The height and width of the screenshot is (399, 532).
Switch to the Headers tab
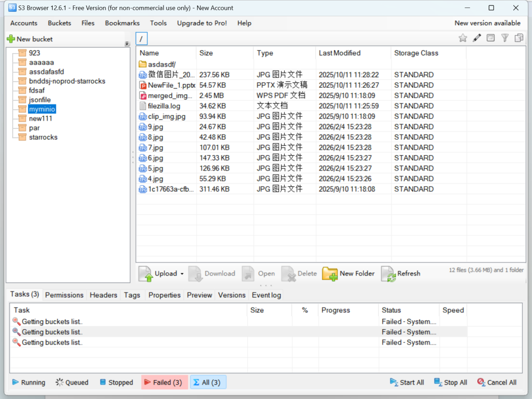point(103,295)
